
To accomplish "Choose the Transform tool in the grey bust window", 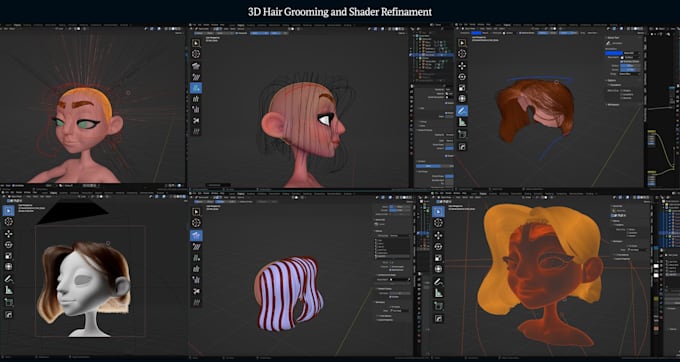I will click(x=8, y=267).
